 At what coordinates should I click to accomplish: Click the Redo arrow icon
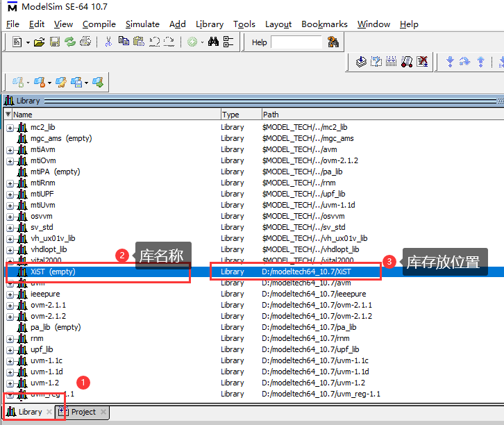point(169,42)
